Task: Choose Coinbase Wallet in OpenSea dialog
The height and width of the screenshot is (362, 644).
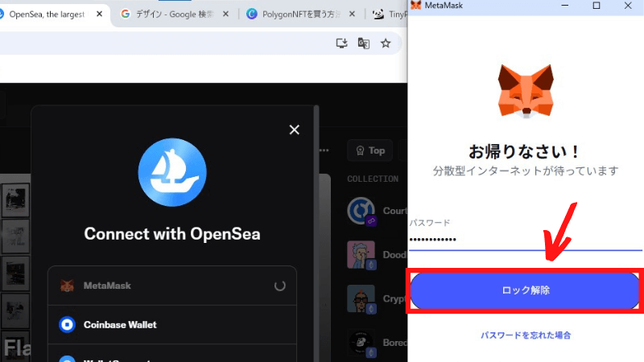Action: [172, 325]
